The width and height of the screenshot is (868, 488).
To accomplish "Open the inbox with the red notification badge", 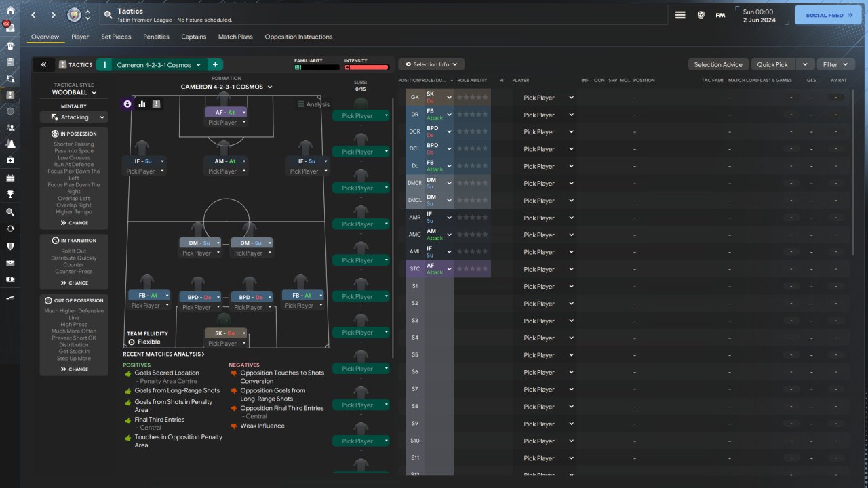I will tap(10, 28).
